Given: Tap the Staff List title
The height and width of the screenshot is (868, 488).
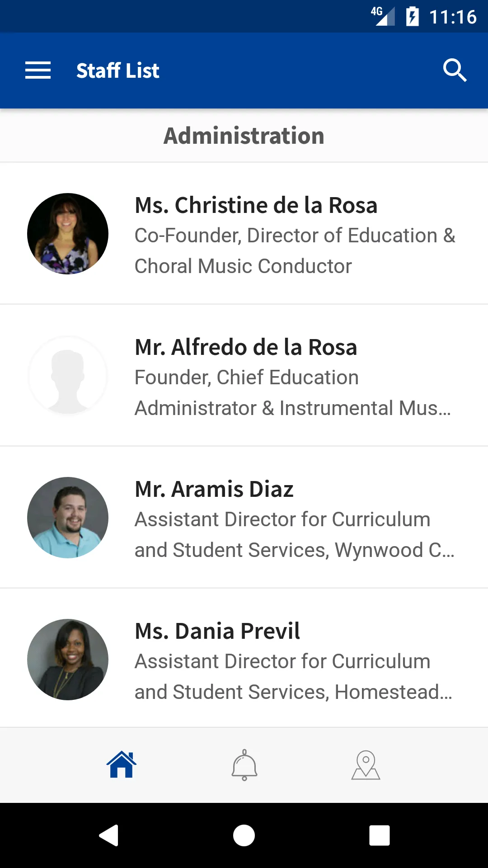Looking at the screenshot, I should 118,71.
